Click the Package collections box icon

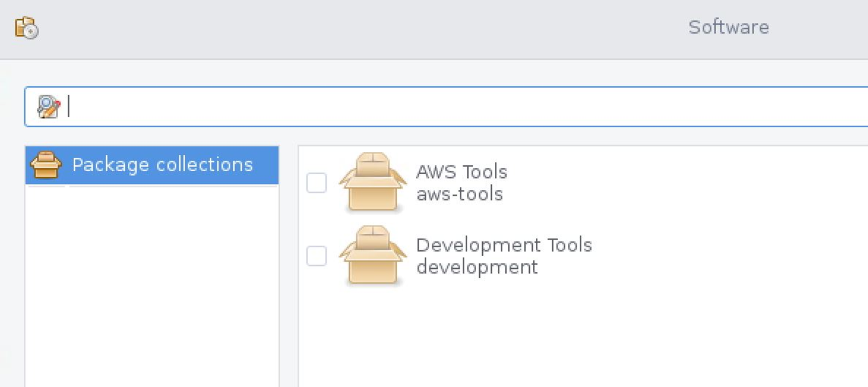(x=46, y=165)
